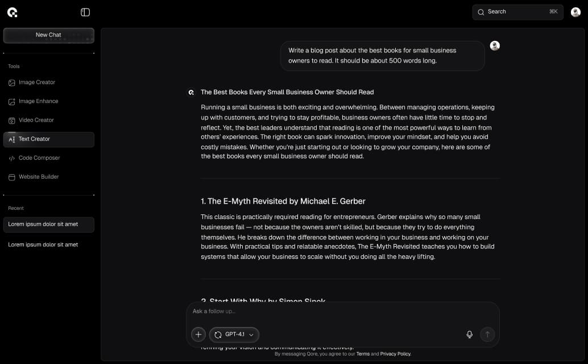Open the Terms link
This screenshot has width=588, height=364.
click(x=363, y=354)
